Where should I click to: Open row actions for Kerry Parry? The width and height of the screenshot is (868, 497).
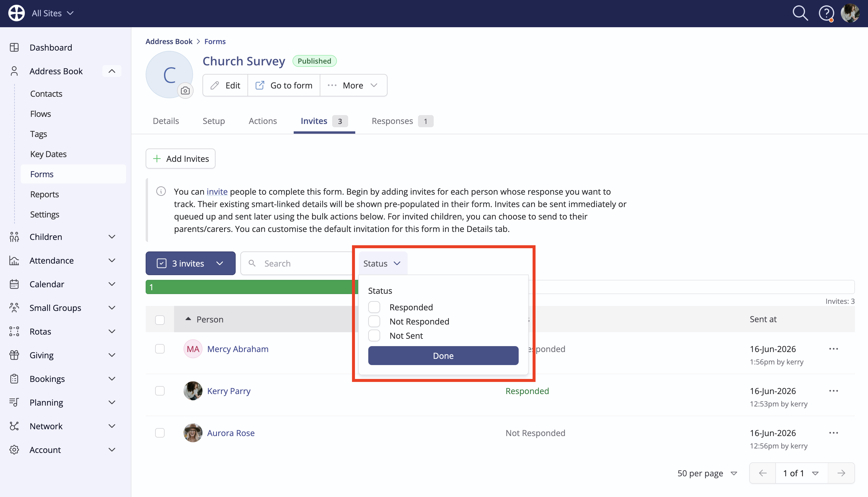(833, 391)
